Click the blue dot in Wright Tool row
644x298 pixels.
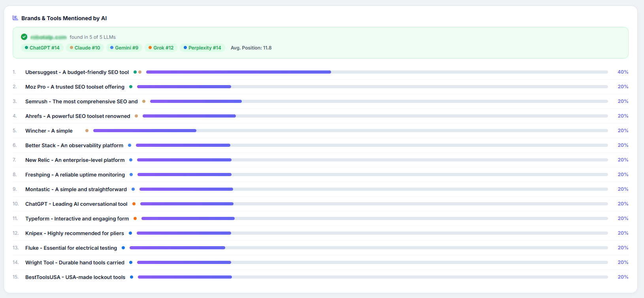pyautogui.click(x=131, y=262)
